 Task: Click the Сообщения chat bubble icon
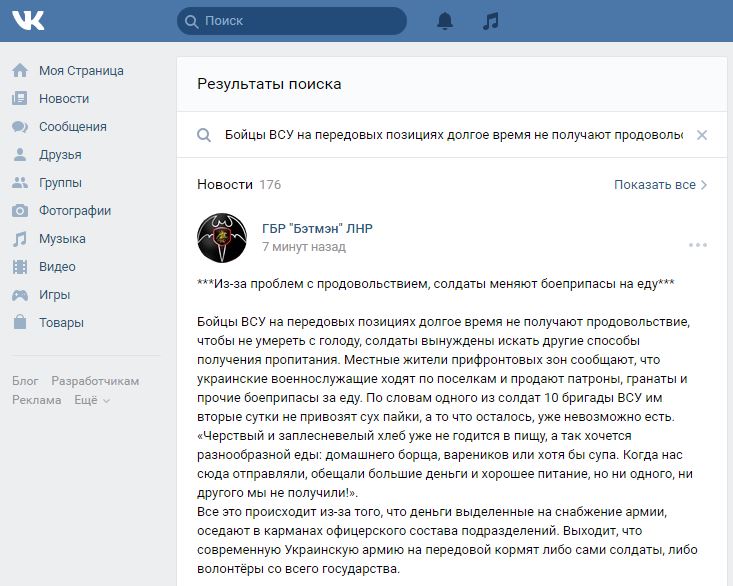19,127
